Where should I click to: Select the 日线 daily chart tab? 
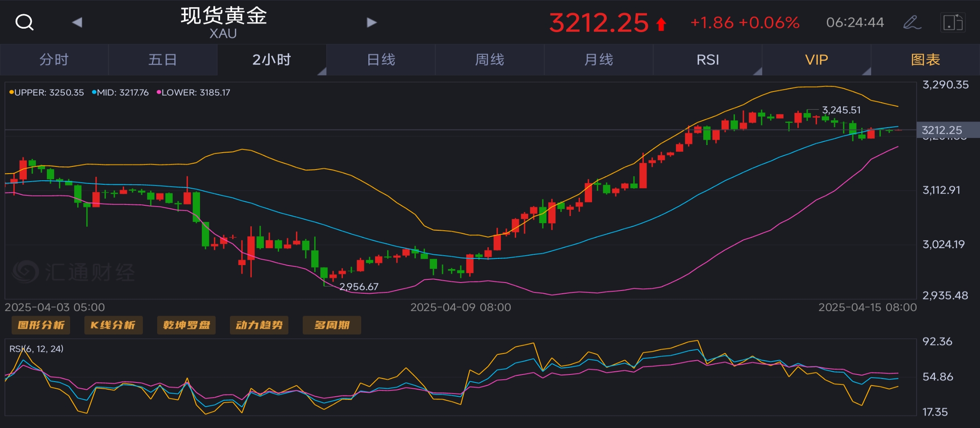click(x=381, y=59)
